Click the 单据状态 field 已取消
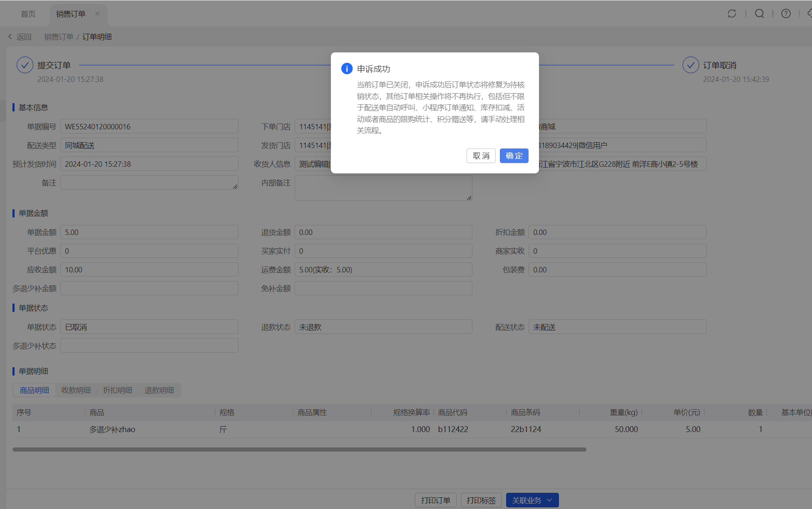The width and height of the screenshot is (812, 509). click(149, 327)
